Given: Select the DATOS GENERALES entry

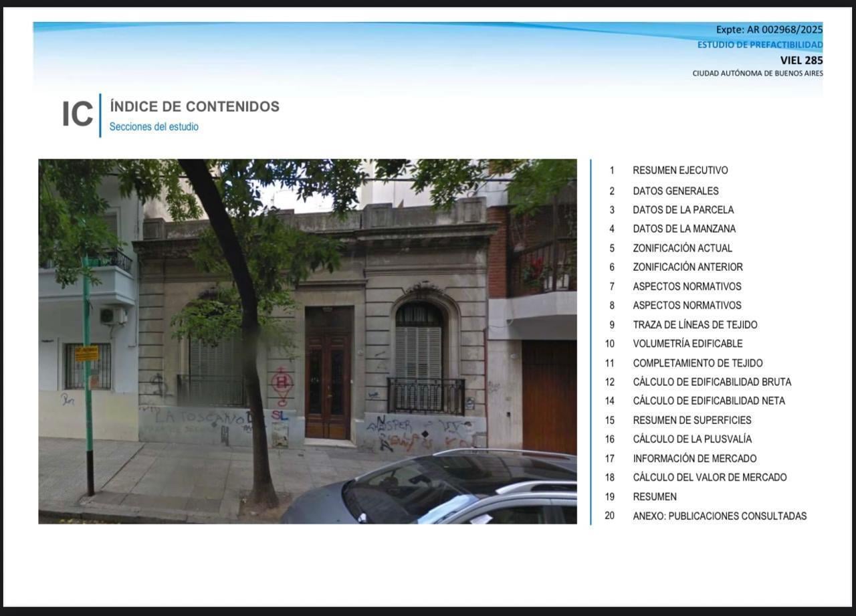Looking at the screenshot, I should point(675,191).
